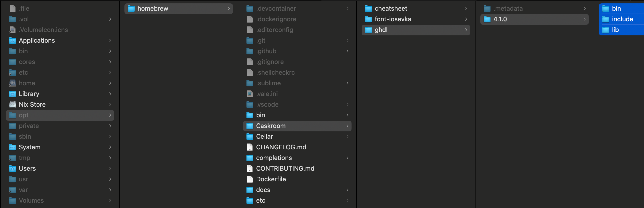Expand the .metadata folder chevron

(x=584, y=8)
